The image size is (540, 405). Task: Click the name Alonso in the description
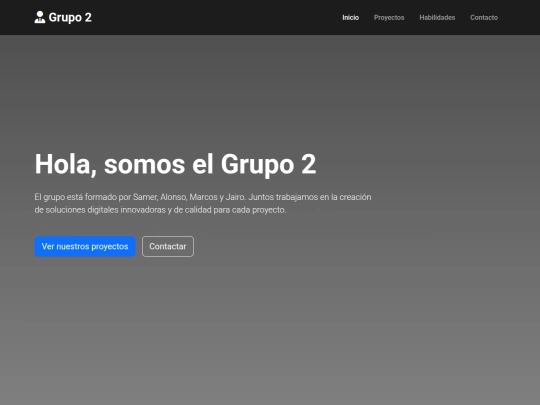click(x=174, y=197)
